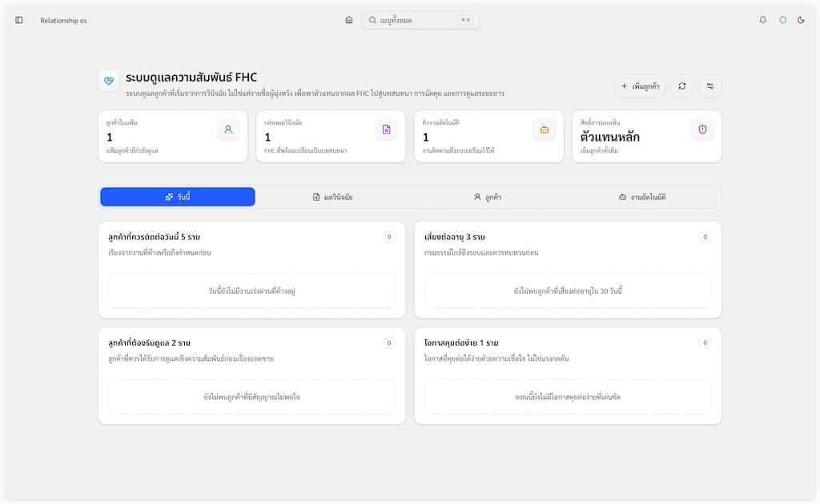Click the green shield status icon
The width and height of the screenshot is (820, 504).
click(783, 20)
